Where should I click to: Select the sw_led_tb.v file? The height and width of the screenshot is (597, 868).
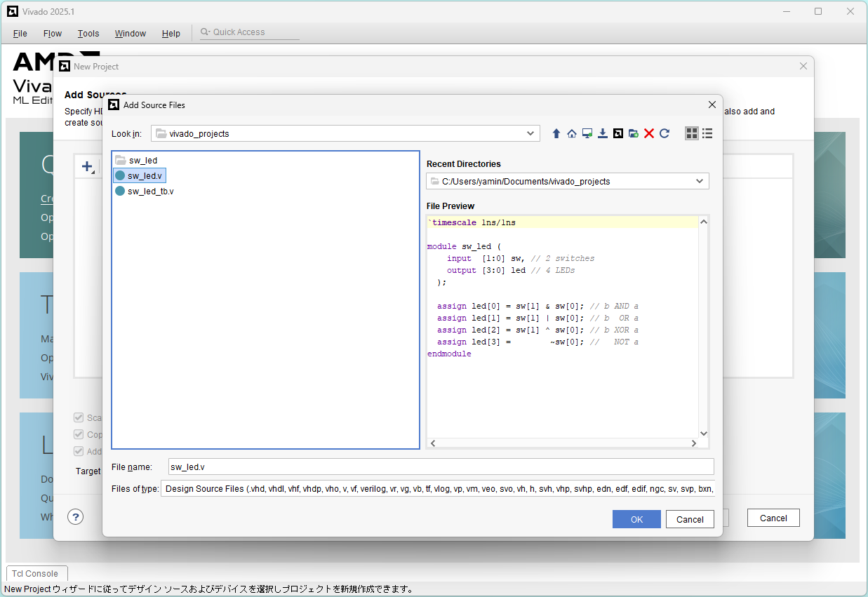pos(150,191)
